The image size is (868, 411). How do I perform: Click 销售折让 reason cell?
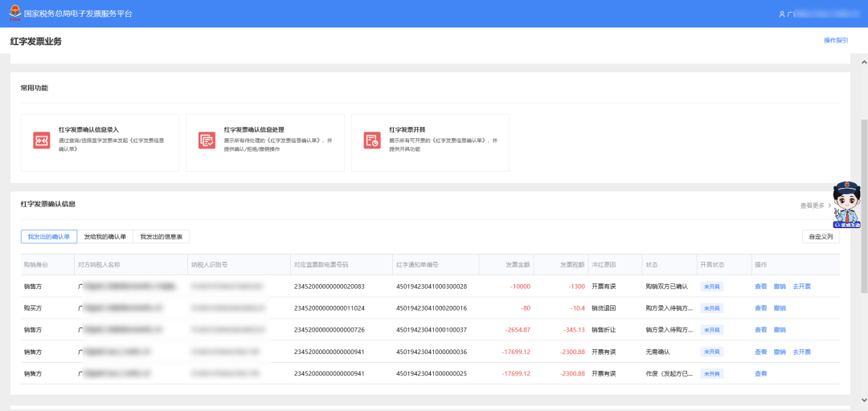[x=604, y=330]
